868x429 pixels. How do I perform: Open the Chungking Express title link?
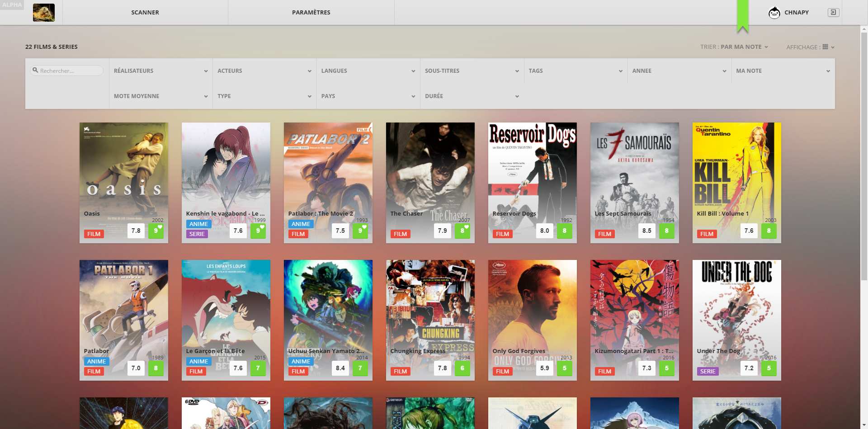418,351
